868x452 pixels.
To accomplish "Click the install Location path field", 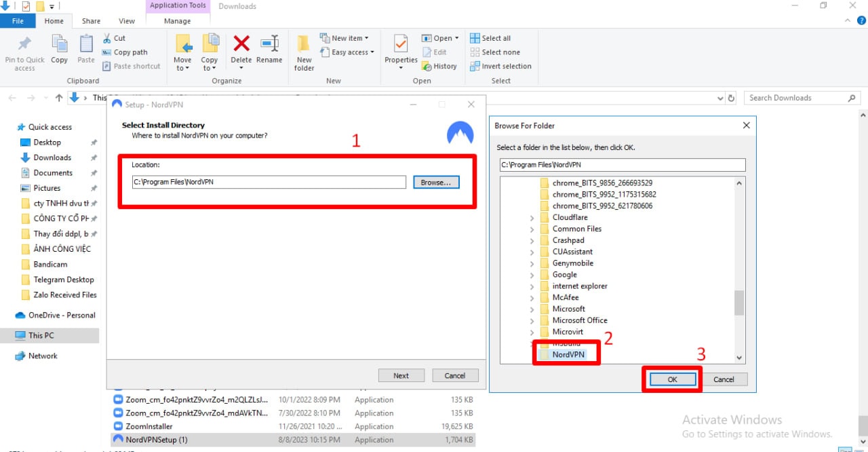I will coord(269,183).
